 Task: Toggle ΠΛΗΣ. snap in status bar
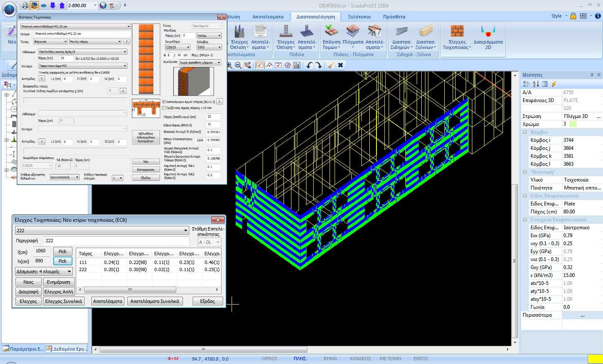coord(300,359)
